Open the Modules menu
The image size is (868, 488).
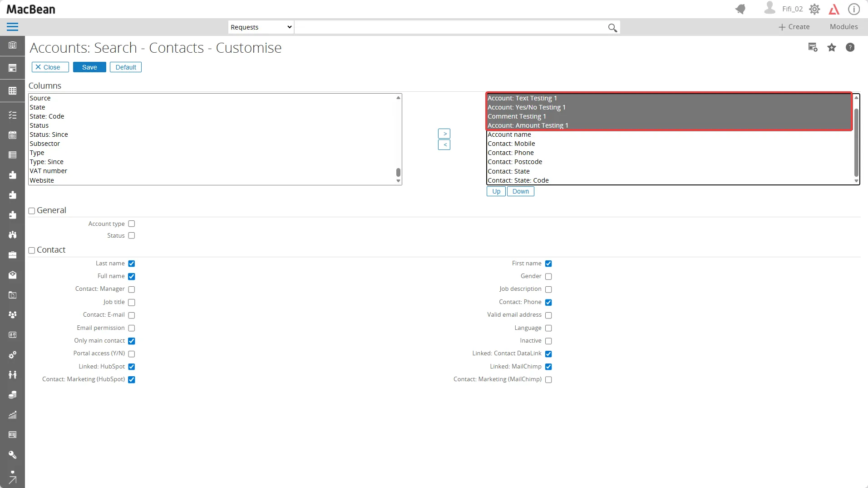click(x=843, y=27)
